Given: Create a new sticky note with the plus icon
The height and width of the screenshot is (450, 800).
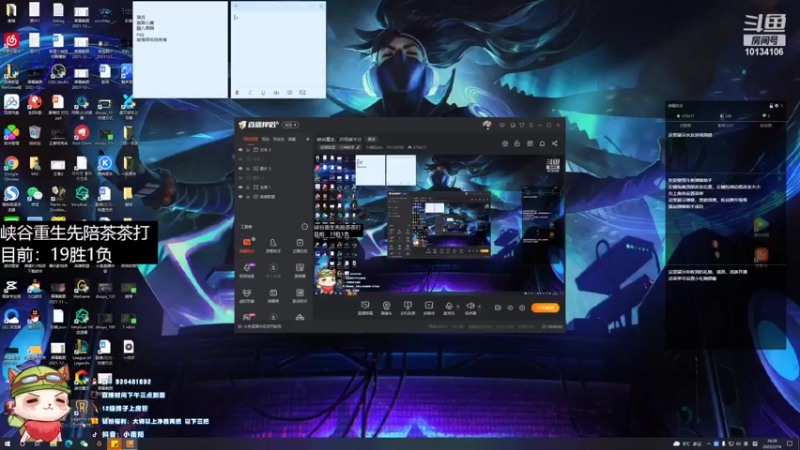Looking at the screenshot, I should [236, 6].
